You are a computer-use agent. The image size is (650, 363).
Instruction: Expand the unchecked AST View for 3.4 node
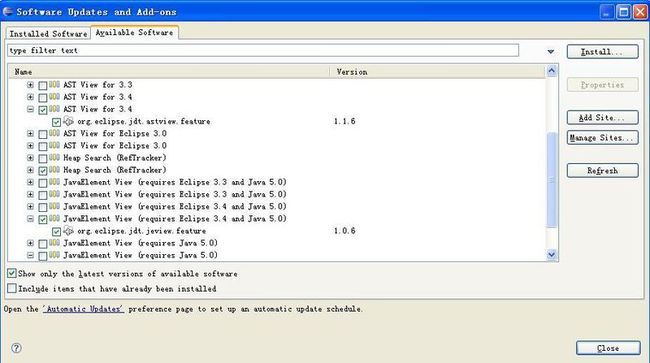(x=30, y=97)
